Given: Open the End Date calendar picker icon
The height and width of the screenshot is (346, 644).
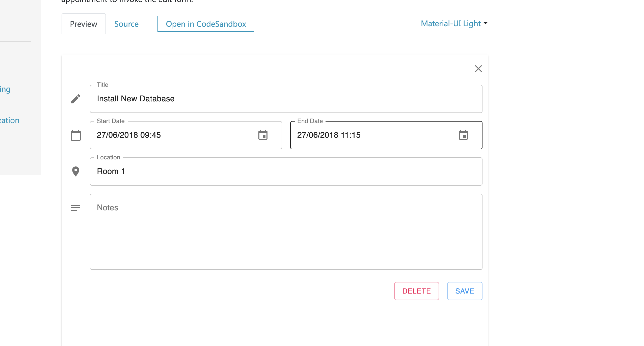Looking at the screenshot, I should [x=464, y=135].
